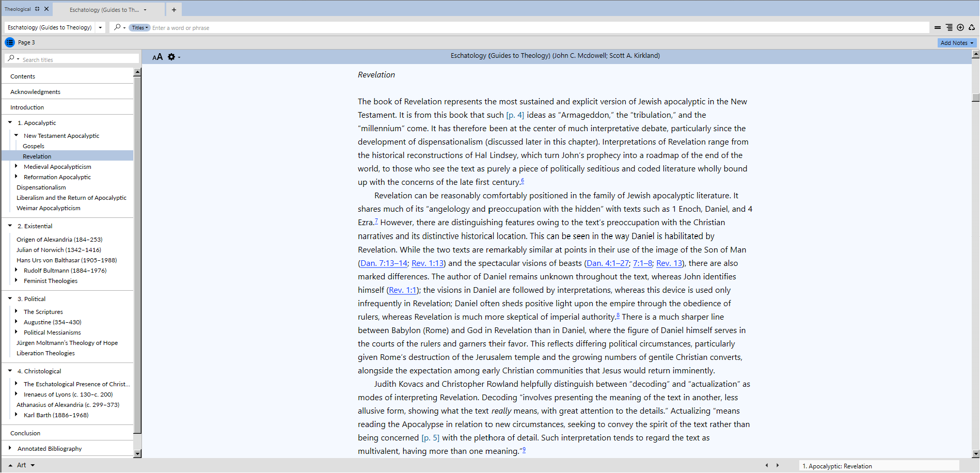The height and width of the screenshot is (473, 980).
Task: Open the book title dropdown arrow
Action: click(x=100, y=27)
